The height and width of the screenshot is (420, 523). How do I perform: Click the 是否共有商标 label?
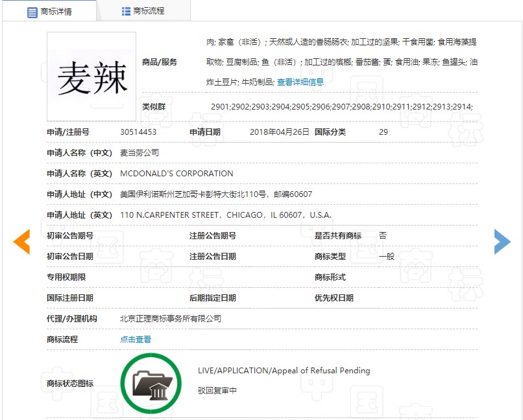[338, 236]
